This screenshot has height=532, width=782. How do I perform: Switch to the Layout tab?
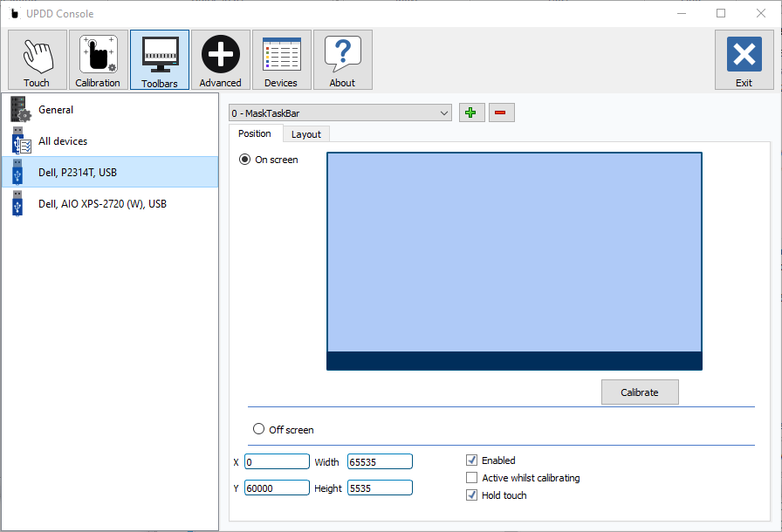tap(306, 134)
